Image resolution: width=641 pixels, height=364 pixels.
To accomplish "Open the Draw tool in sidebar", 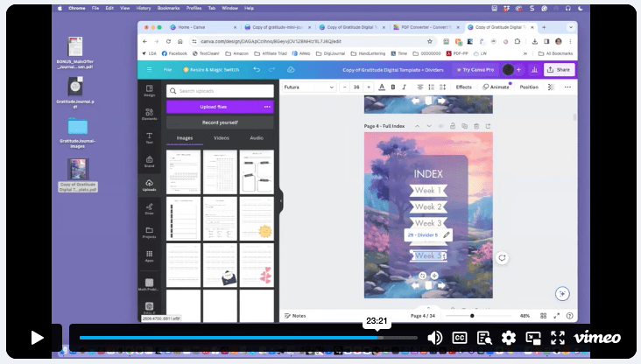I will pos(149,208).
